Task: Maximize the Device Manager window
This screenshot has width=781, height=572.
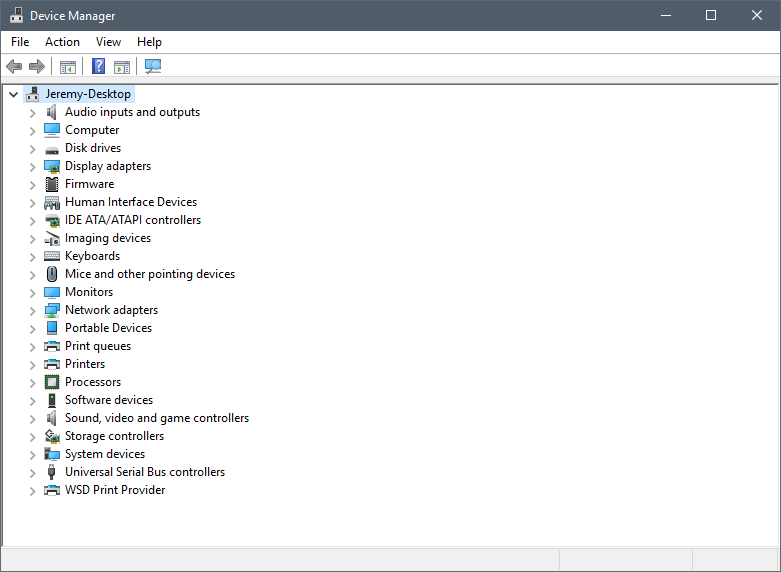Action: 711,15
